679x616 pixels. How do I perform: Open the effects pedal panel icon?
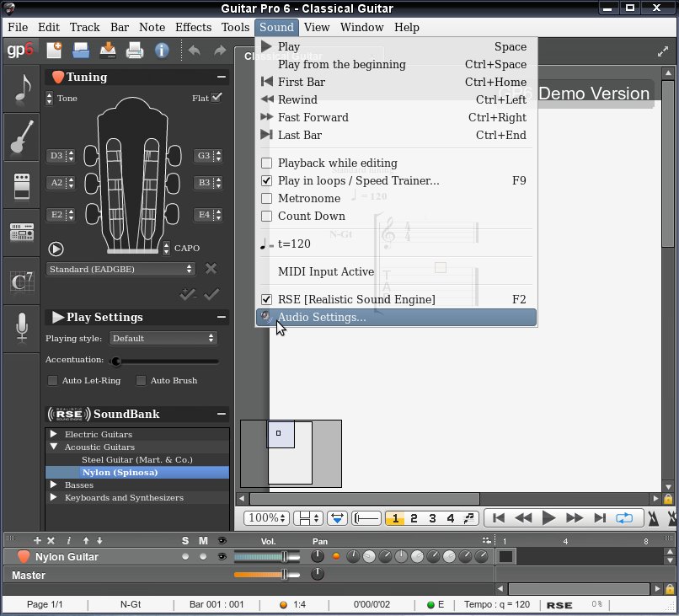tap(22, 185)
